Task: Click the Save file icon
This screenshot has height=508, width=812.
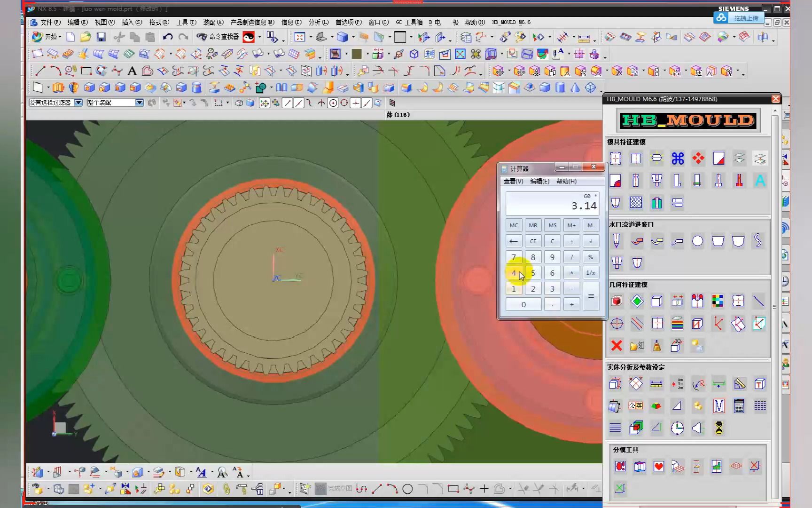Action: 101,37
